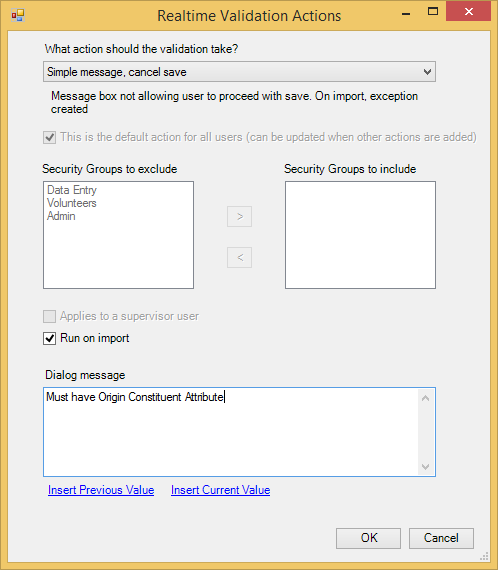Select Volunteers in exclude list
Screen dimensions: 498x570
click(72, 203)
